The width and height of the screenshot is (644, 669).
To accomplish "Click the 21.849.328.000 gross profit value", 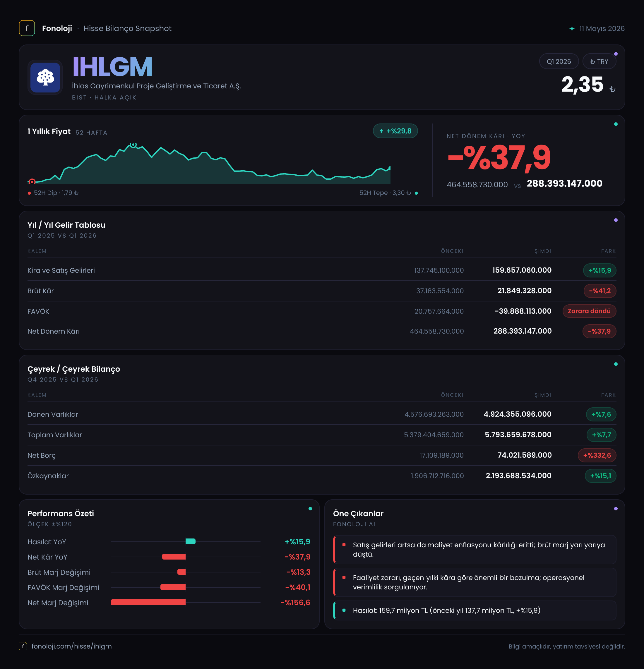I will tap(525, 291).
